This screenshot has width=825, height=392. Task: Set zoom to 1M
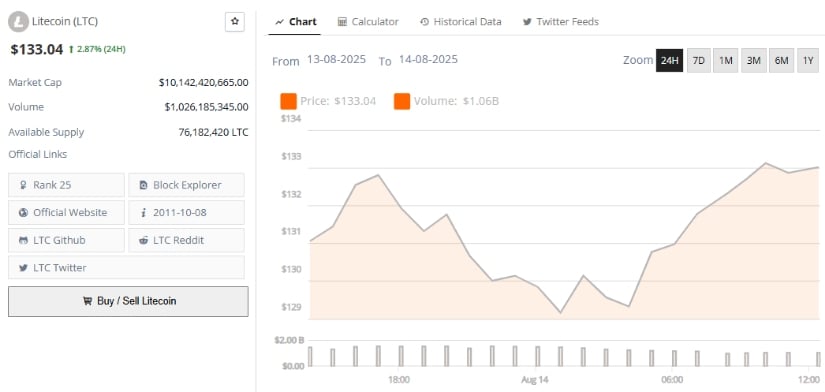[x=726, y=61]
